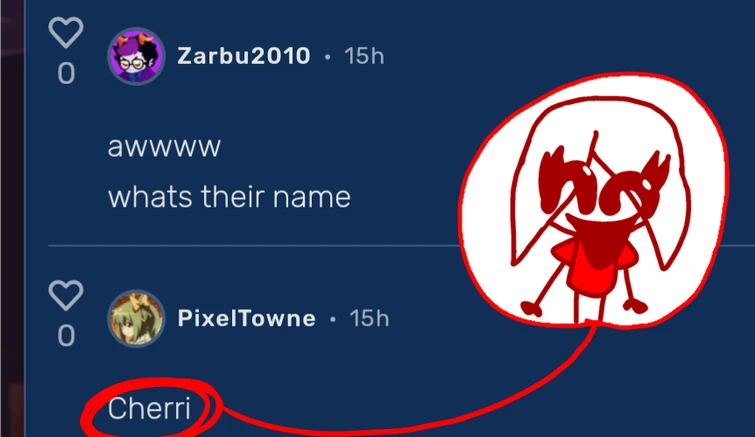Click the "awwww" comment text

pyautogui.click(x=164, y=147)
